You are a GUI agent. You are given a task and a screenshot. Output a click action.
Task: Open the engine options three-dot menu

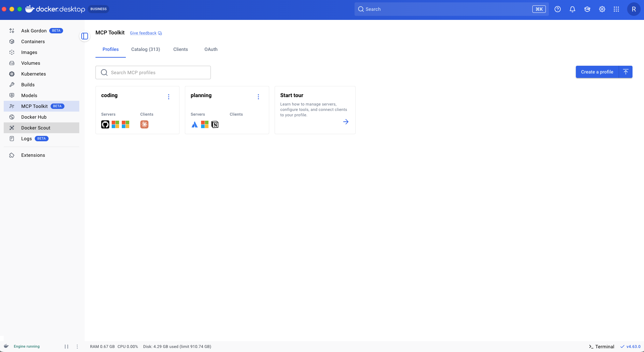(x=77, y=347)
